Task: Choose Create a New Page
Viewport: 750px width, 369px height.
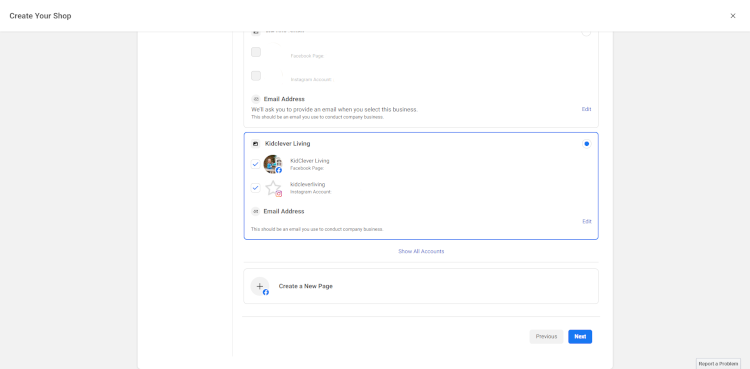Action: pos(421,286)
